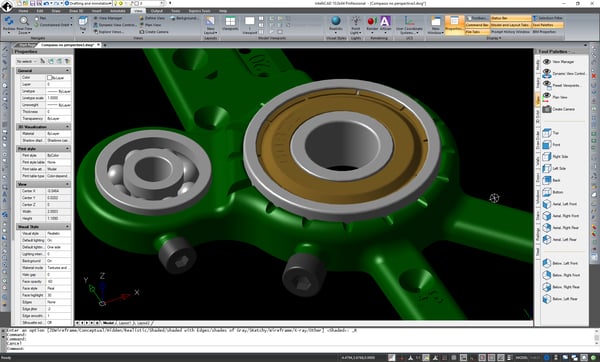Click the Create Camera ribbon item
The image size is (600, 362).
(x=154, y=32)
